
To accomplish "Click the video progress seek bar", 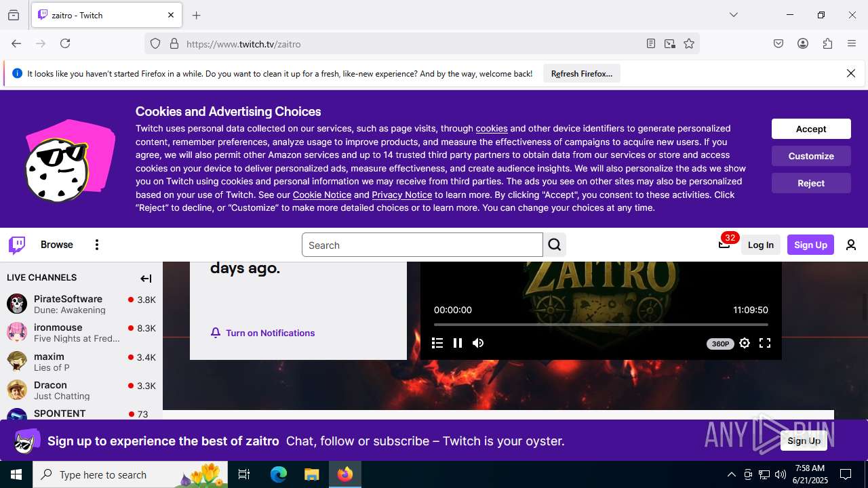I will [601, 325].
